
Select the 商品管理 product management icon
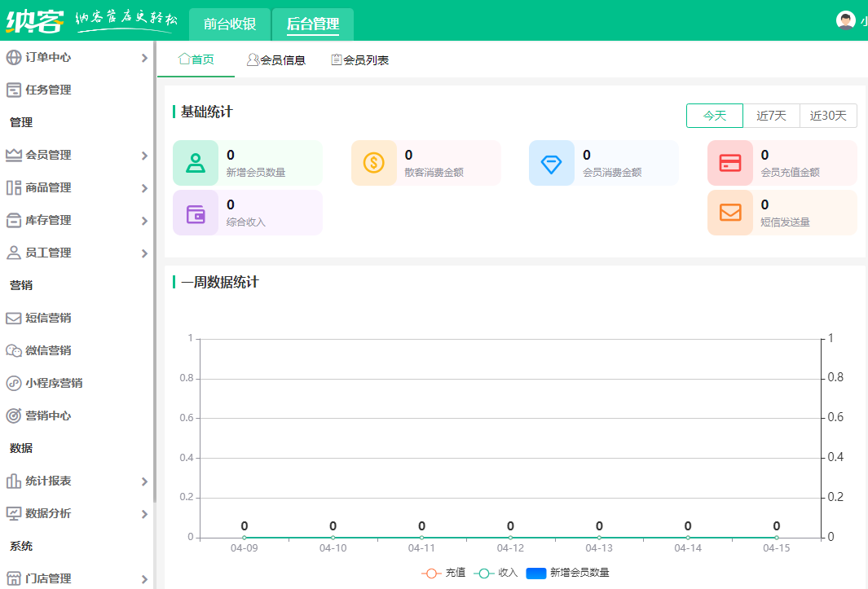click(x=11, y=187)
